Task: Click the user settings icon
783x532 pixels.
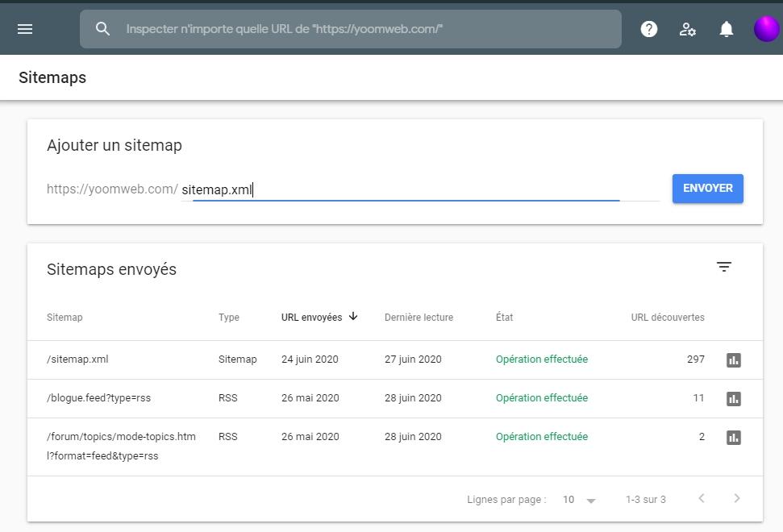Action: click(687, 28)
